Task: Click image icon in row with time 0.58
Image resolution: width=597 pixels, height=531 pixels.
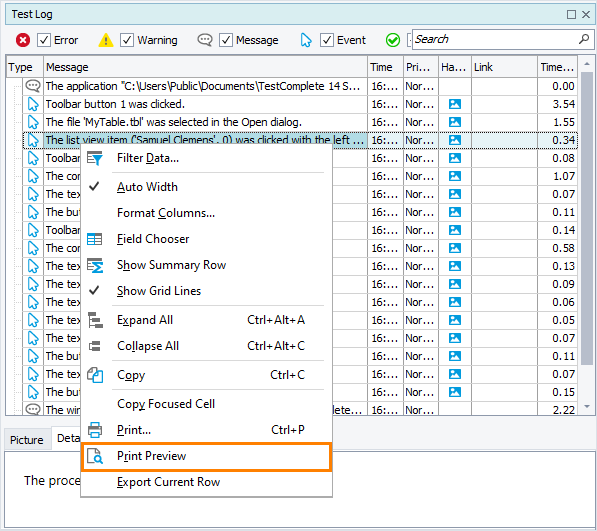Action: pyautogui.click(x=455, y=248)
